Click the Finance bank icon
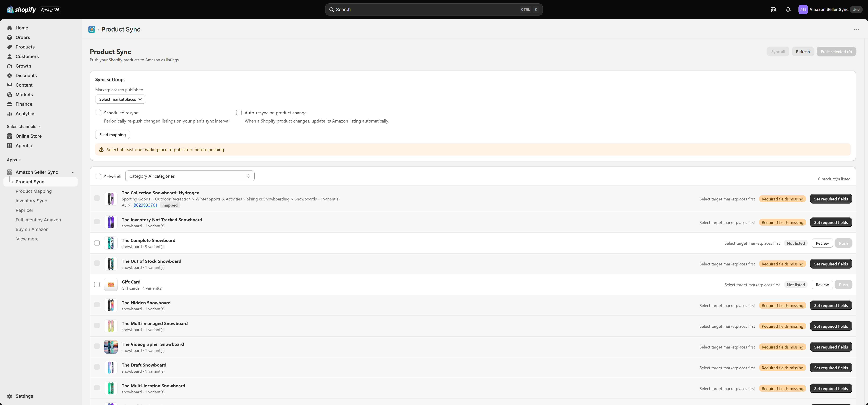The height and width of the screenshot is (405, 868). [9, 104]
